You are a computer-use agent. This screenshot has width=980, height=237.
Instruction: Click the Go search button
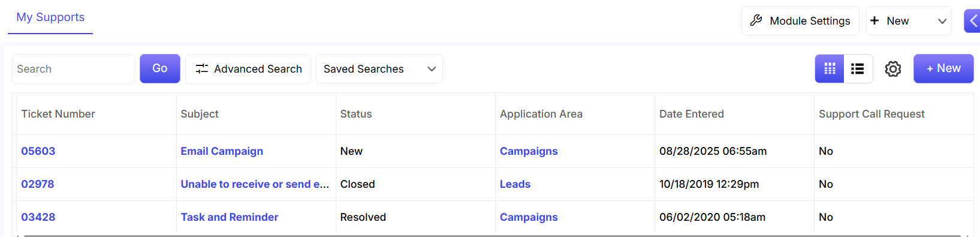(x=160, y=68)
